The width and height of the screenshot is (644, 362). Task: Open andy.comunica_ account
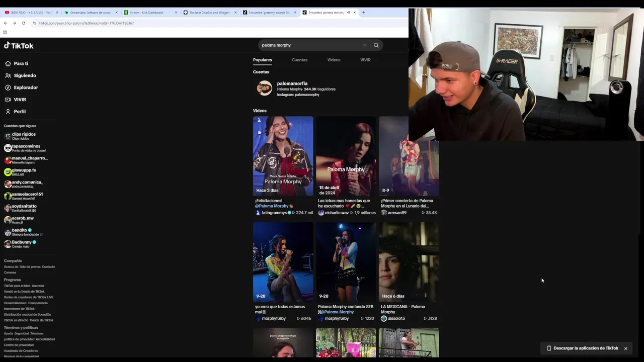coord(24,185)
